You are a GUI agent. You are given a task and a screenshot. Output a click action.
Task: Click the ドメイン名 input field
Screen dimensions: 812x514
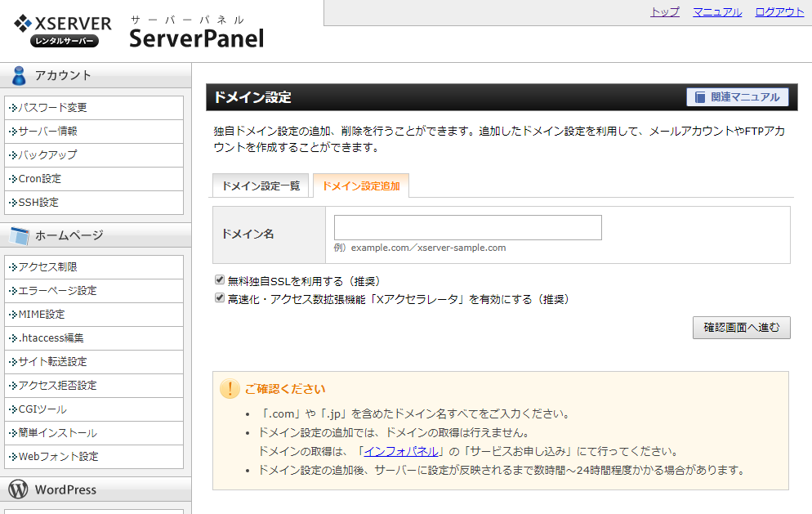467,227
